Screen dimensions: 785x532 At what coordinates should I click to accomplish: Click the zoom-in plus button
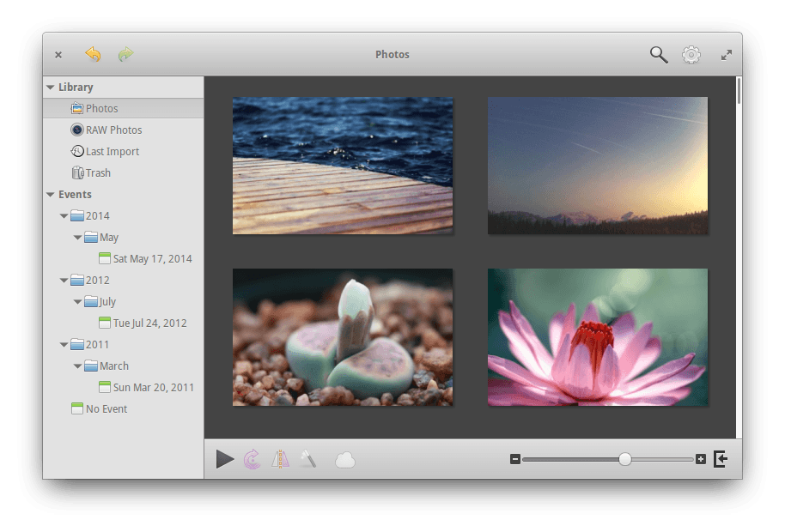pyautogui.click(x=701, y=459)
